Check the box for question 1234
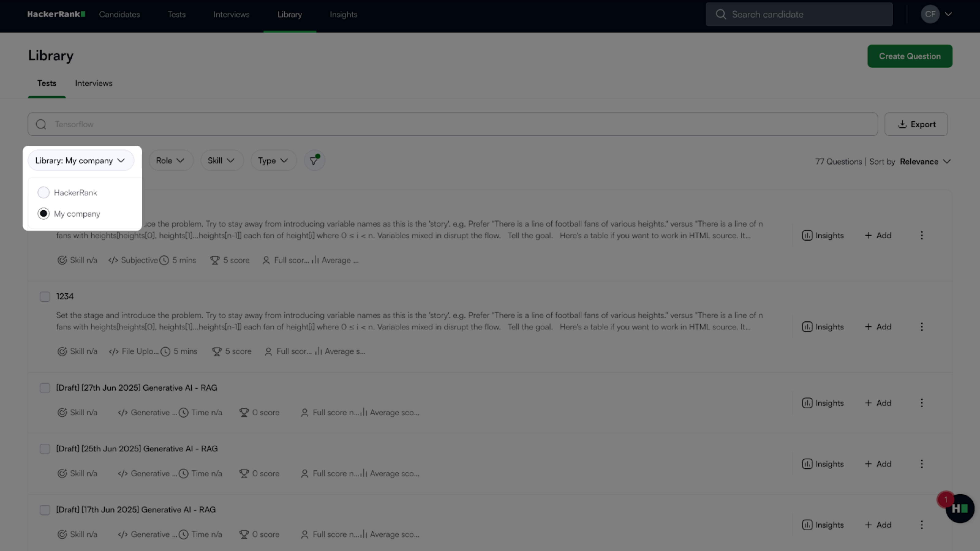 tap(45, 297)
